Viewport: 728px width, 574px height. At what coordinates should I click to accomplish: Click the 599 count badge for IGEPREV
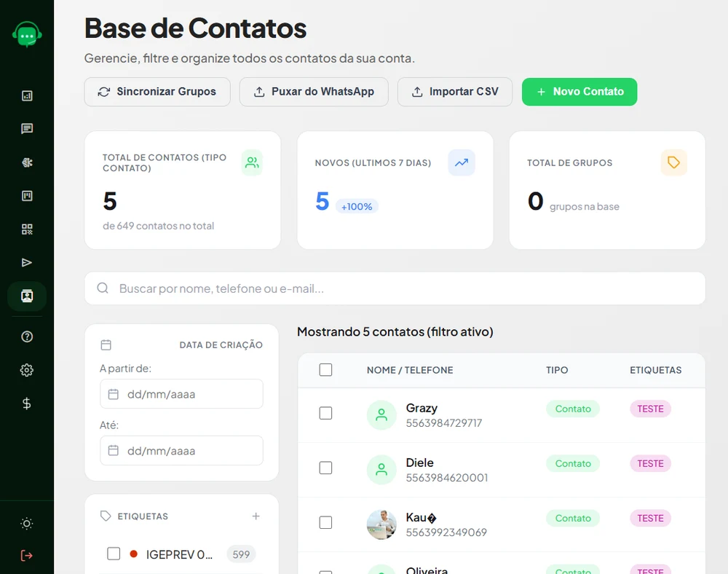point(241,554)
